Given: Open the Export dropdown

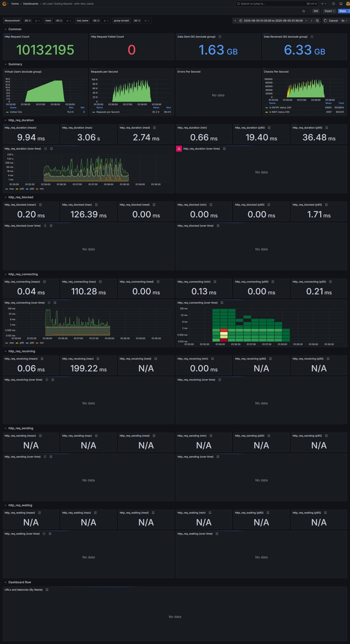Looking at the screenshot, I should (x=329, y=11).
